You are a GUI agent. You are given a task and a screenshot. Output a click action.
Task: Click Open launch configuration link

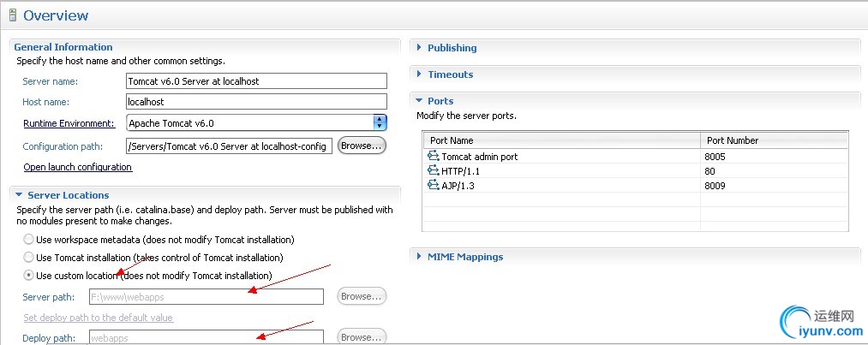(x=77, y=167)
